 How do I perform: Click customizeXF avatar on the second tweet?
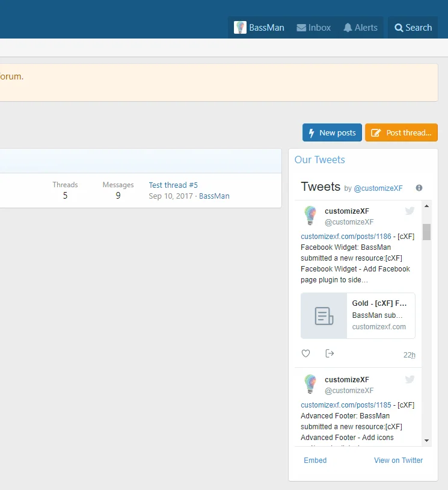click(x=310, y=384)
